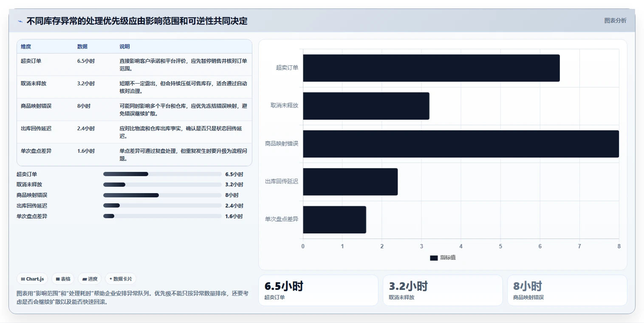Click 超卖订单 y-axis label on chart

287,67
